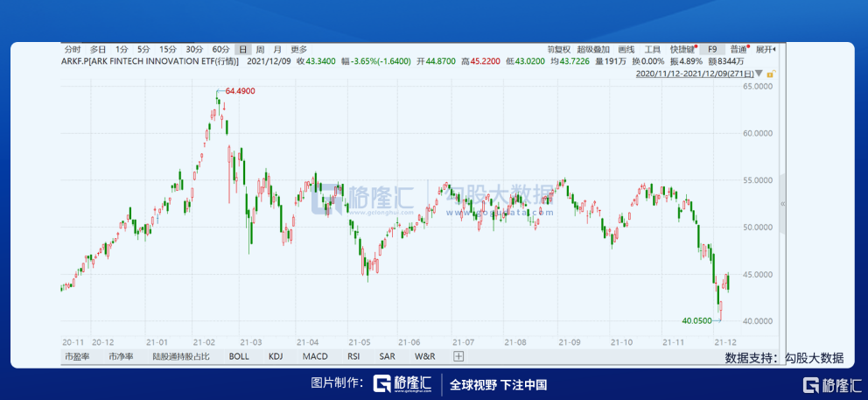The image size is (868, 400).
Task: Click the side panel collapse chevron at right edge
Action: click(782, 203)
